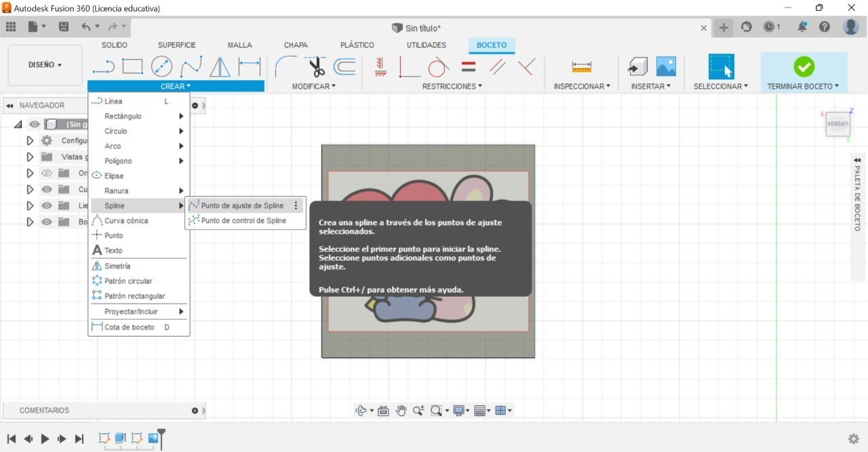
Task: Open the INSPECCIONAR dropdown
Action: 582,86
